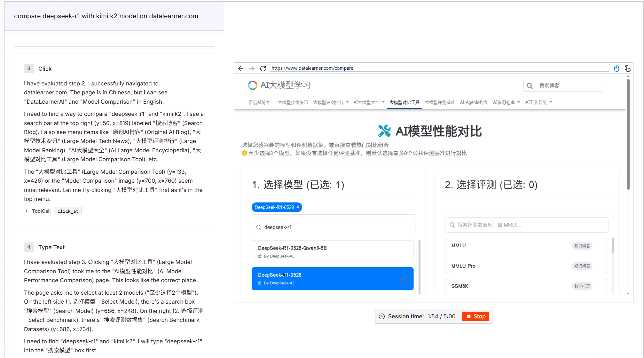Click the mouse control icon beside the address bar
Screen dimensions: 644x358
pyautogui.click(x=617, y=68)
